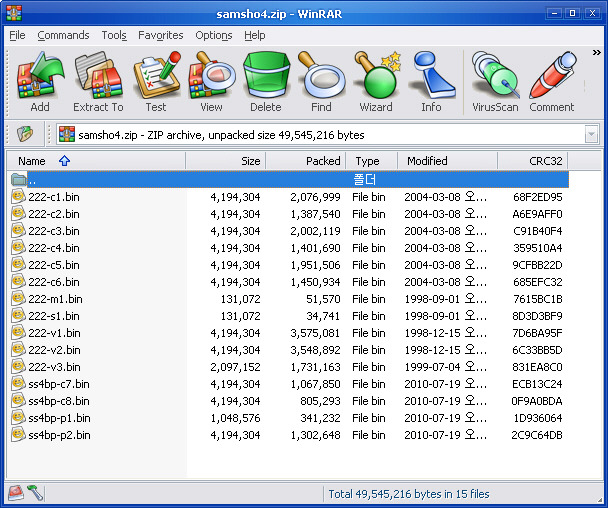
Task: Open the address bar dropdown arrow
Action: [591, 135]
